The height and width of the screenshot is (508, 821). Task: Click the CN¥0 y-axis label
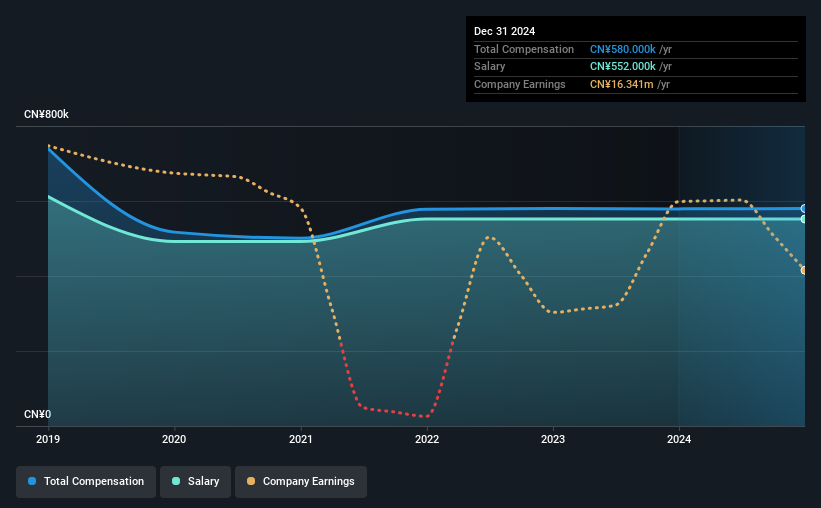coord(37,414)
